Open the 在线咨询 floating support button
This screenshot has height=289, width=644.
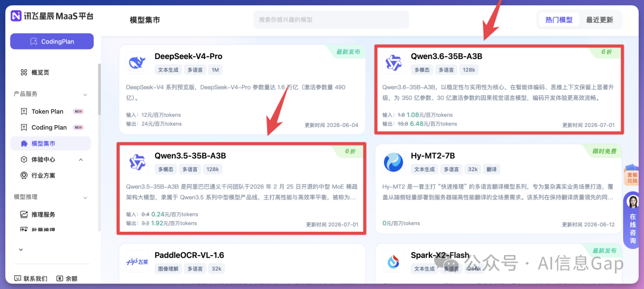[632, 220]
